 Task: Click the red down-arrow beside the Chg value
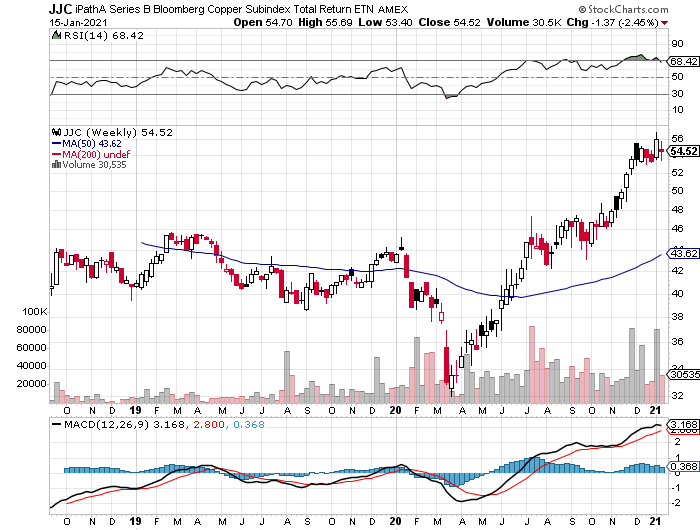pyautogui.click(x=665, y=23)
